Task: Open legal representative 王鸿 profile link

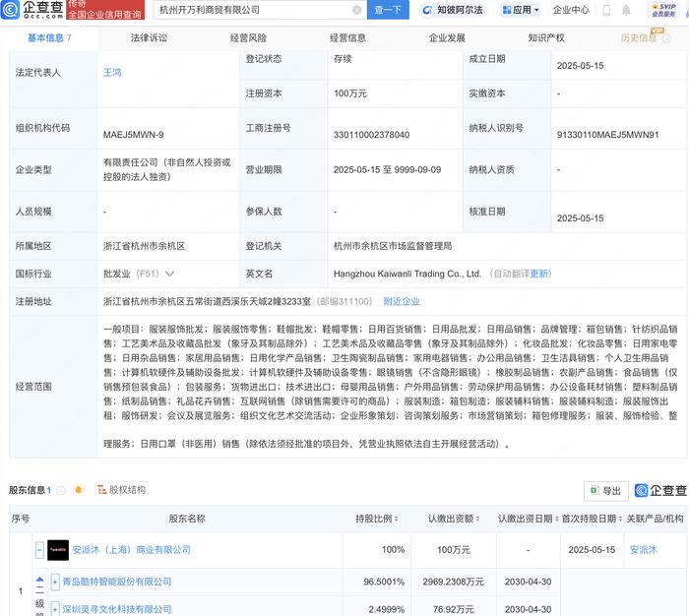Action: click(x=112, y=73)
